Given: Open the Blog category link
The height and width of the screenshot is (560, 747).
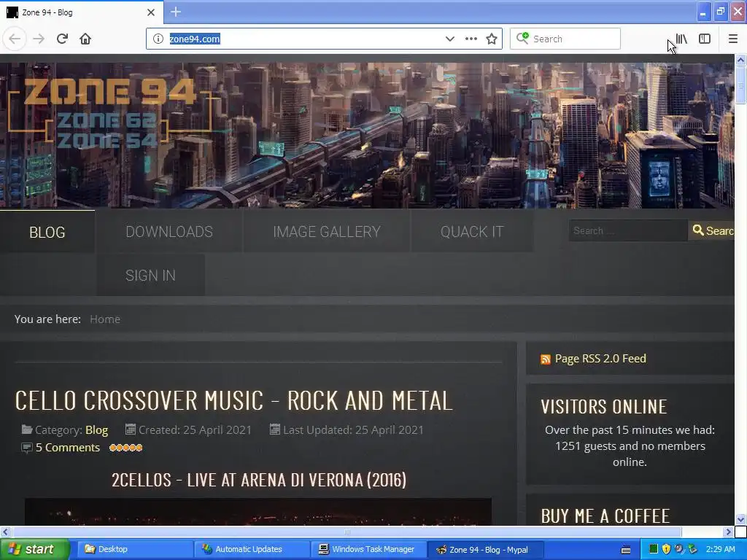Looking at the screenshot, I should [97, 430].
